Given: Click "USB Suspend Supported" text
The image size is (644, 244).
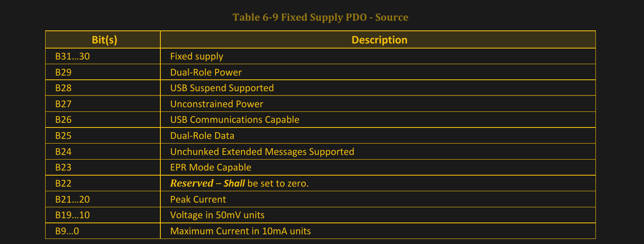Looking at the screenshot, I should pyautogui.click(x=222, y=88).
